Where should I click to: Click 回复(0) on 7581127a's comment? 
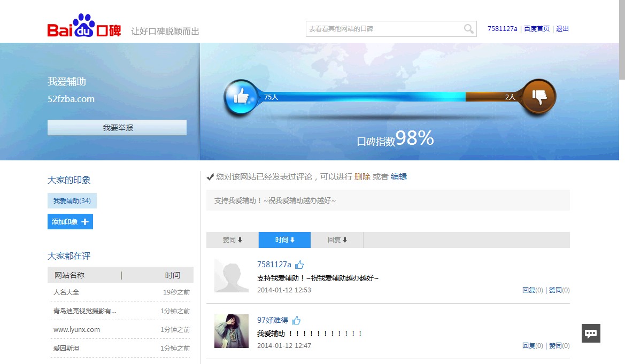(x=533, y=290)
